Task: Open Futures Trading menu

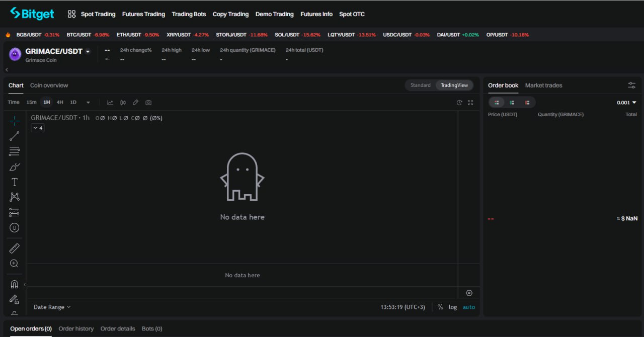Action: pyautogui.click(x=143, y=14)
